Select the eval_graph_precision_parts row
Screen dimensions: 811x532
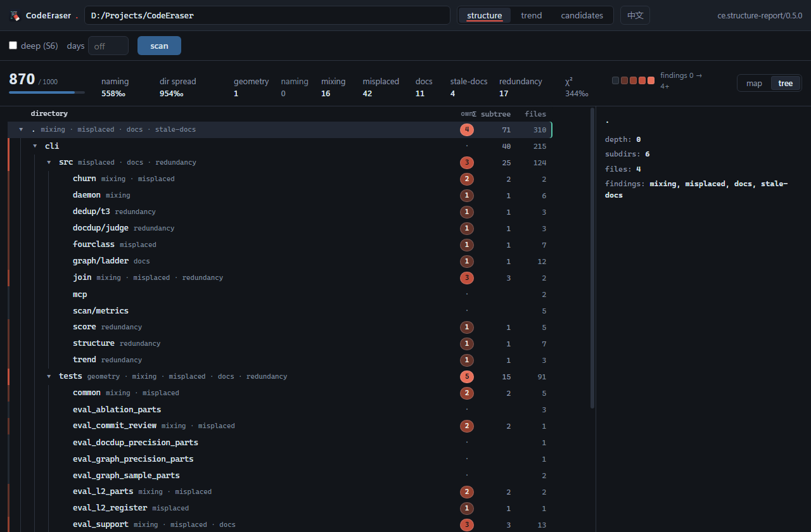pos(279,459)
